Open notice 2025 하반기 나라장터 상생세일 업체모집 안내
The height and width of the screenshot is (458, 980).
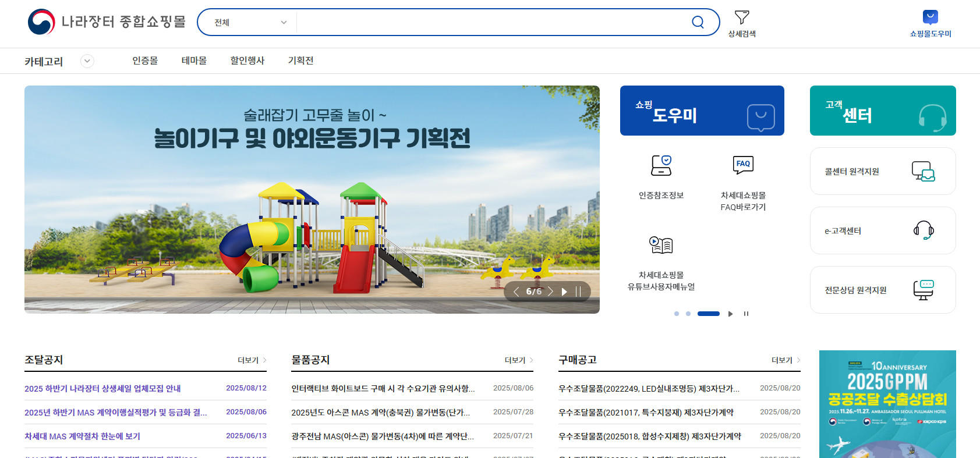coord(102,389)
